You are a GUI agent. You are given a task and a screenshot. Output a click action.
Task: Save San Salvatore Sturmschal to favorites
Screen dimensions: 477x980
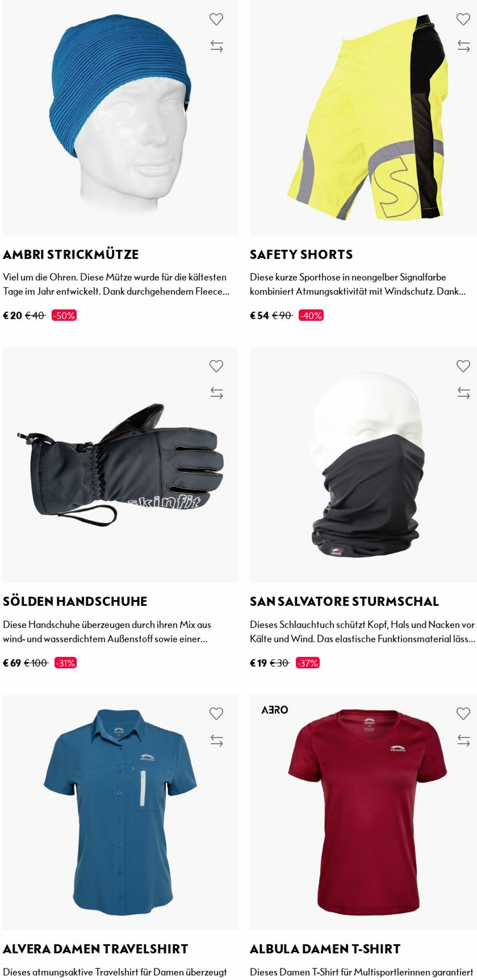click(463, 366)
